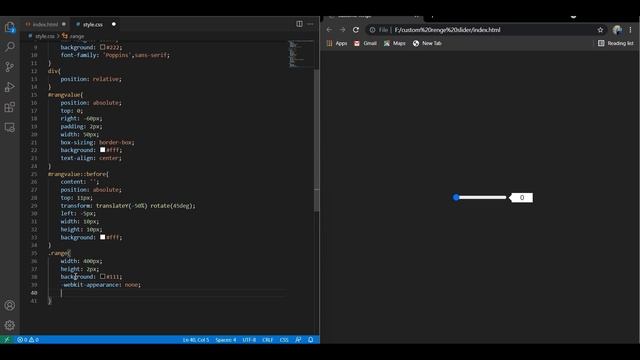This screenshot has width=640, height=360.
Task: Go forward in the Chrome browser
Action: click(342, 30)
